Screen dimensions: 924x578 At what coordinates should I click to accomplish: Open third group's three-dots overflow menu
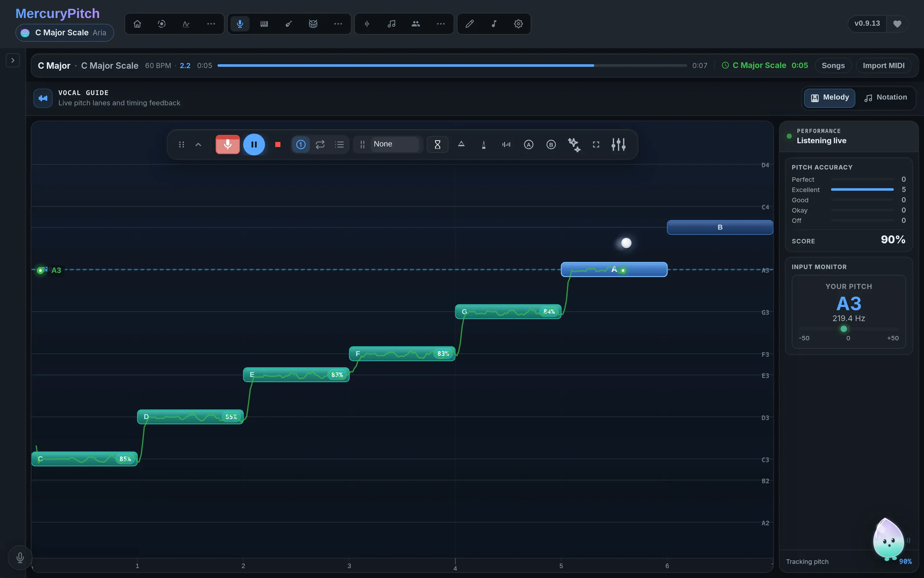[x=441, y=24]
